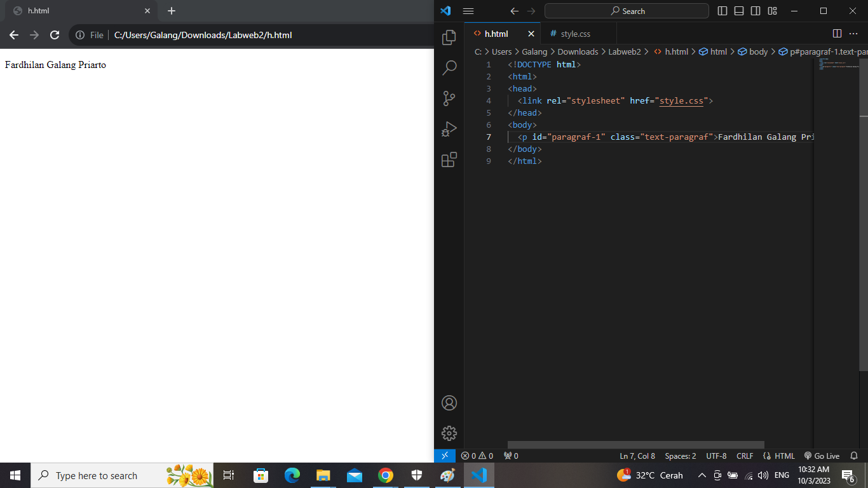The image size is (868, 488).
Task: Click the CRLF line ending indicator
Action: tap(745, 456)
